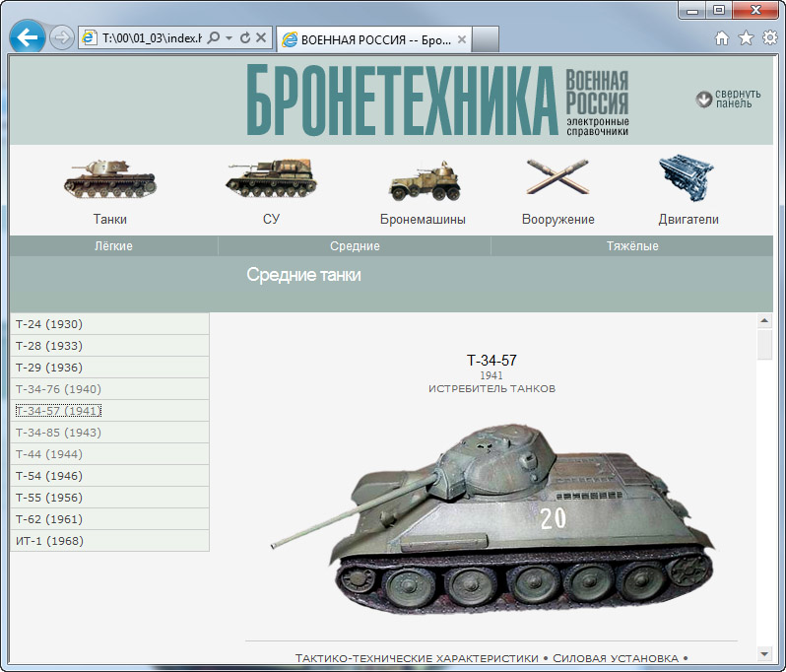786x672 pixels.
Task: Click the БРОНЕТЕХНИКА header logo
Action: point(402,100)
